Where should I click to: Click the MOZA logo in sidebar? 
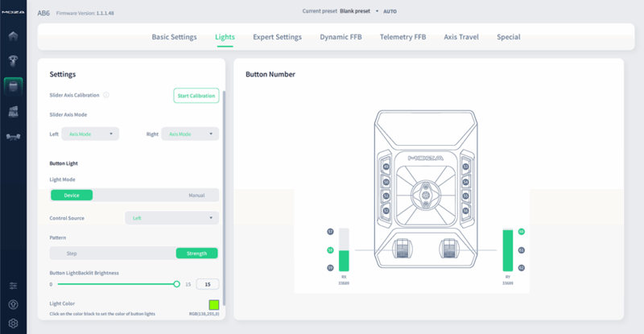point(13,14)
